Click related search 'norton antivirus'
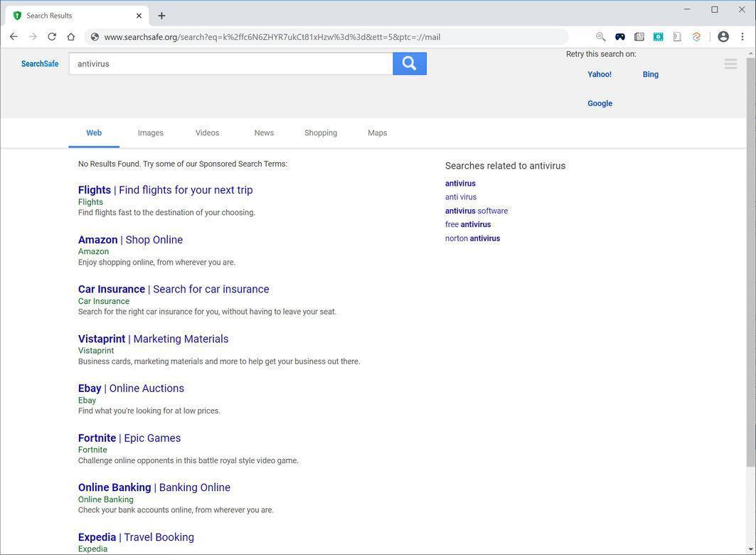This screenshot has height=555, width=756. coord(472,238)
